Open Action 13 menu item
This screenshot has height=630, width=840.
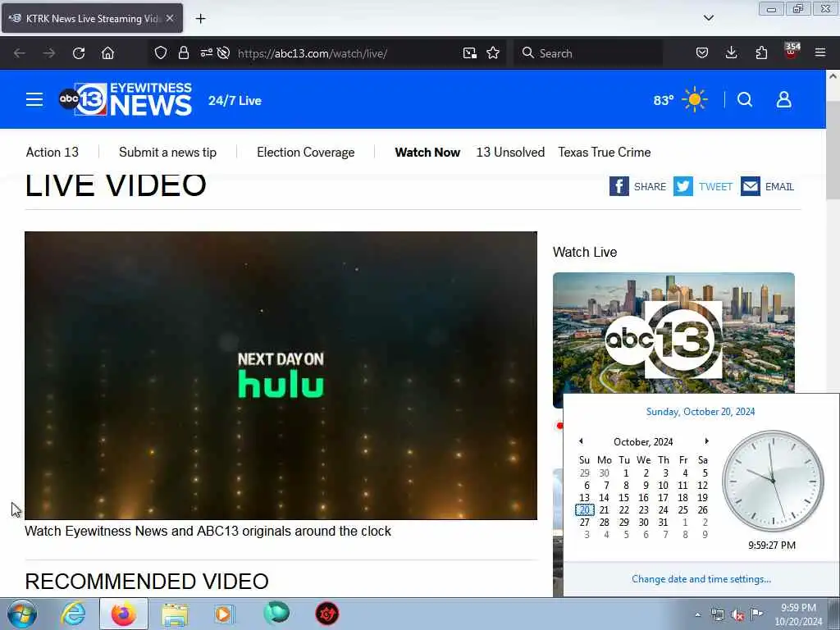click(x=52, y=152)
